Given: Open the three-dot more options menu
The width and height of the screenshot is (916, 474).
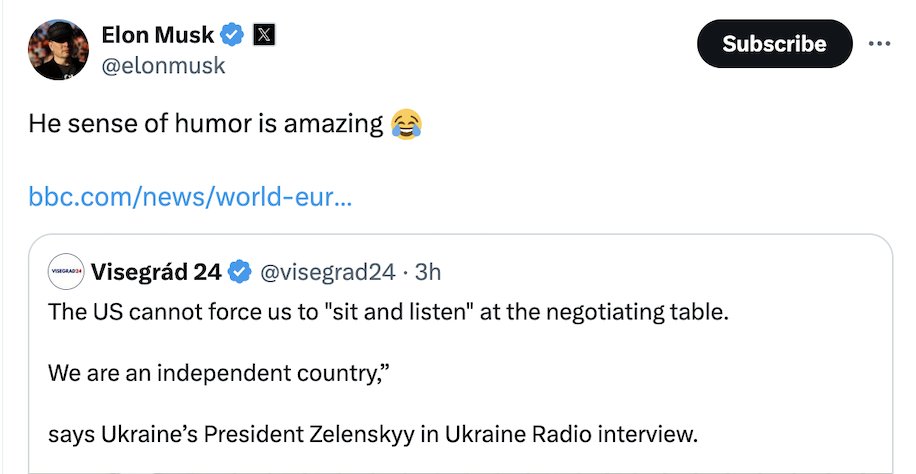Looking at the screenshot, I should (x=880, y=44).
